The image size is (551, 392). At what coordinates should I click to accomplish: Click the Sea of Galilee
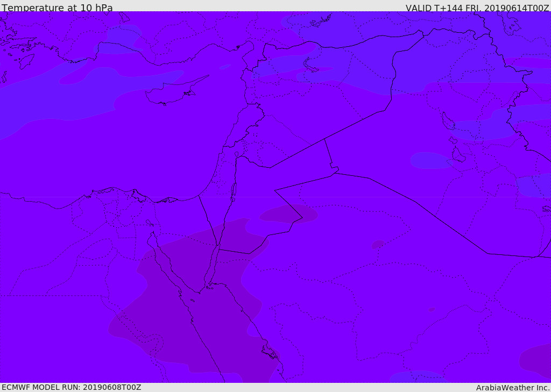point(236,154)
